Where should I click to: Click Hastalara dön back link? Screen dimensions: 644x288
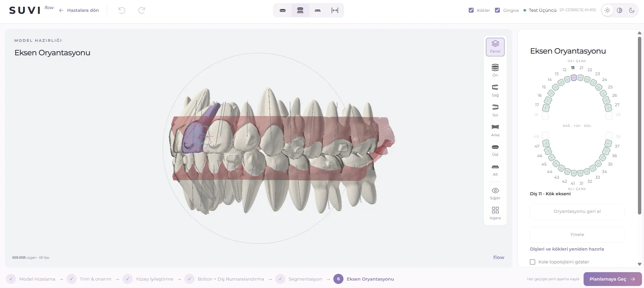79,10
